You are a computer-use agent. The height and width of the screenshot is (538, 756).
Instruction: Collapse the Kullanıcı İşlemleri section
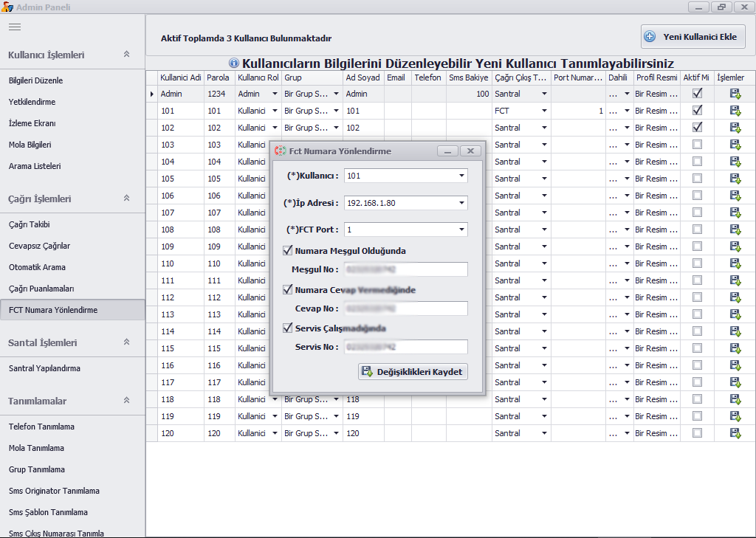[x=126, y=55]
